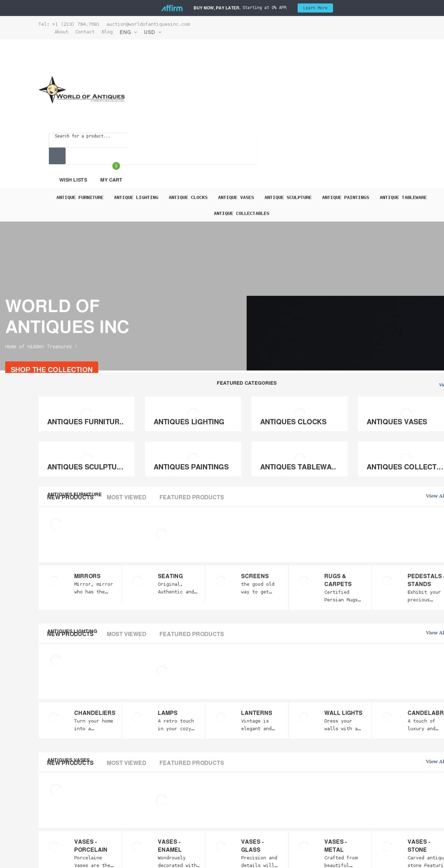Open the ENG language dropdown

pyautogui.click(x=128, y=32)
